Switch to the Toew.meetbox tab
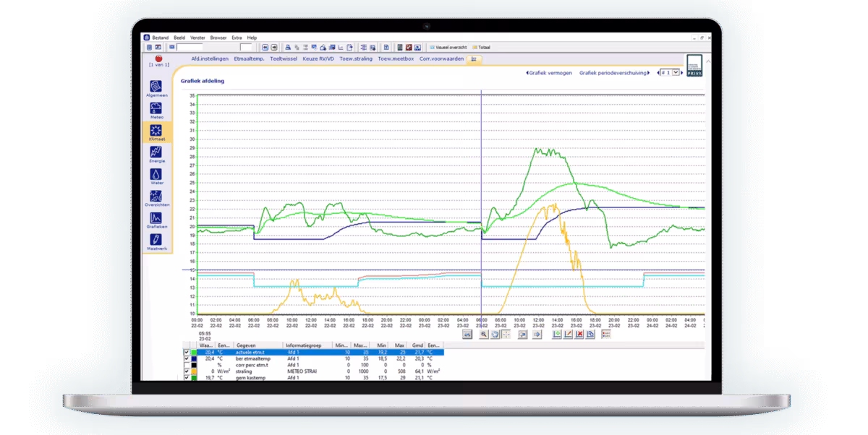The height and width of the screenshot is (435, 868). [x=396, y=59]
